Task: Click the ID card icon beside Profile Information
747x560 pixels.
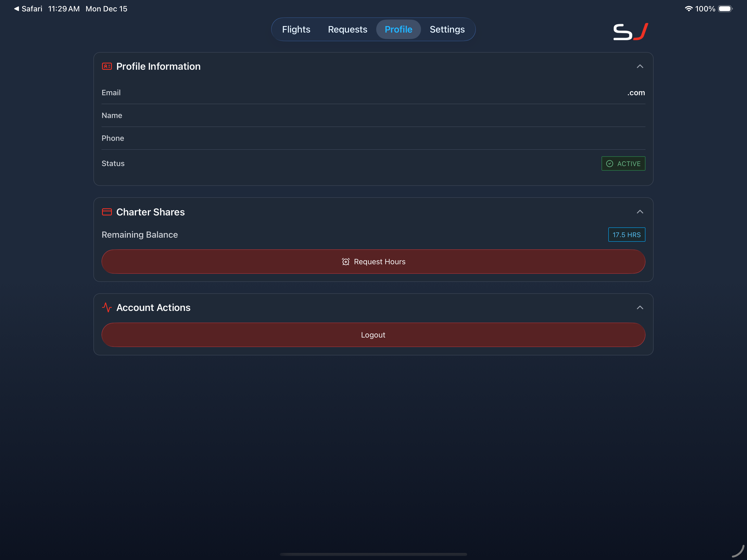Action: click(x=107, y=66)
